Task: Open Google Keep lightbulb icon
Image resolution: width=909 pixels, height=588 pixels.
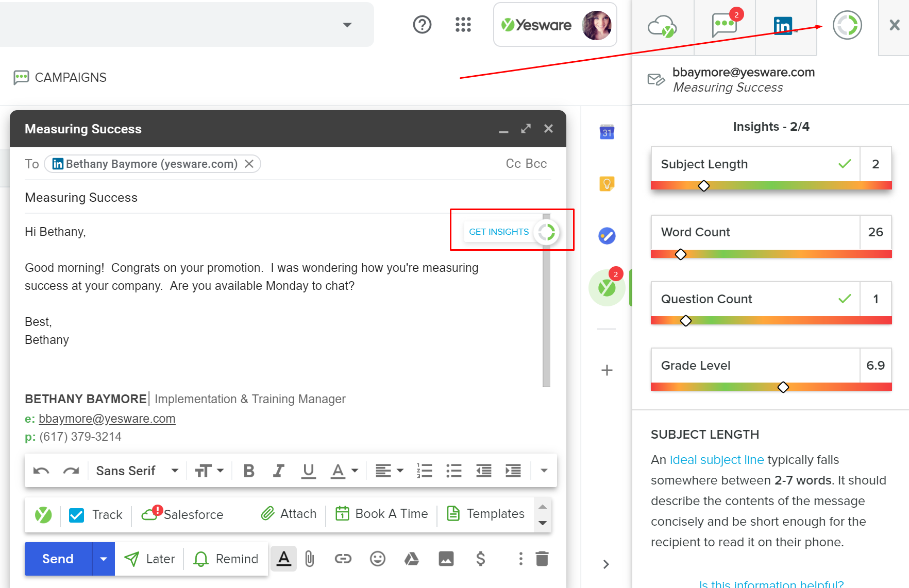Action: point(607,184)
